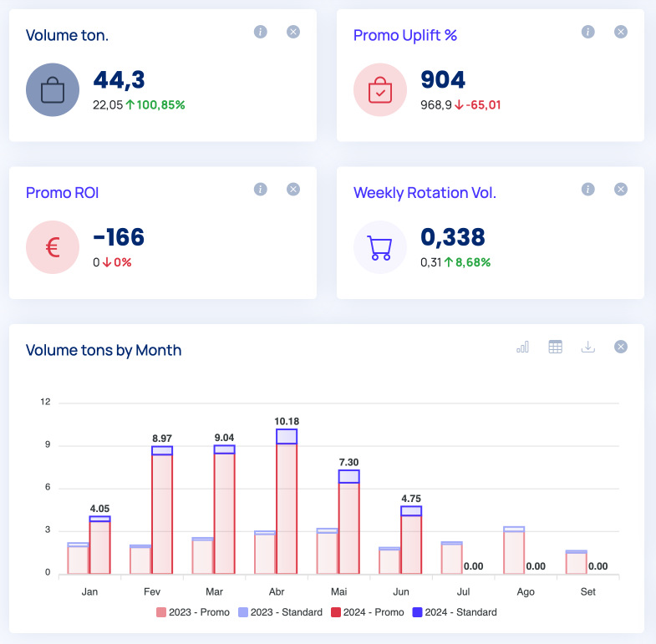Show info for the Promo ROI card
This screenshot has height=644, width=656.
point(260,190)
